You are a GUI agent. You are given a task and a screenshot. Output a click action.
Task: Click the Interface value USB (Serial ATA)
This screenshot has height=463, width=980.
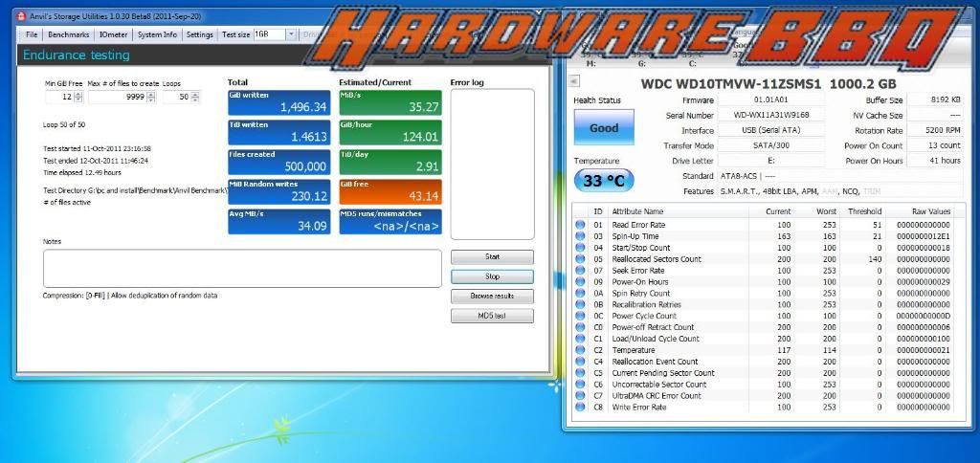770,131
